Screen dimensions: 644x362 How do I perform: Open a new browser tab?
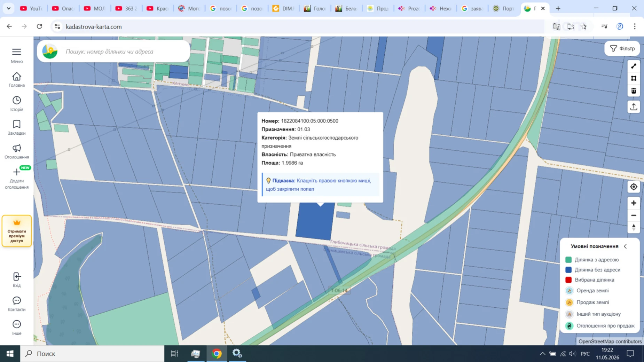pyautogui.click(x=558, y=8)
